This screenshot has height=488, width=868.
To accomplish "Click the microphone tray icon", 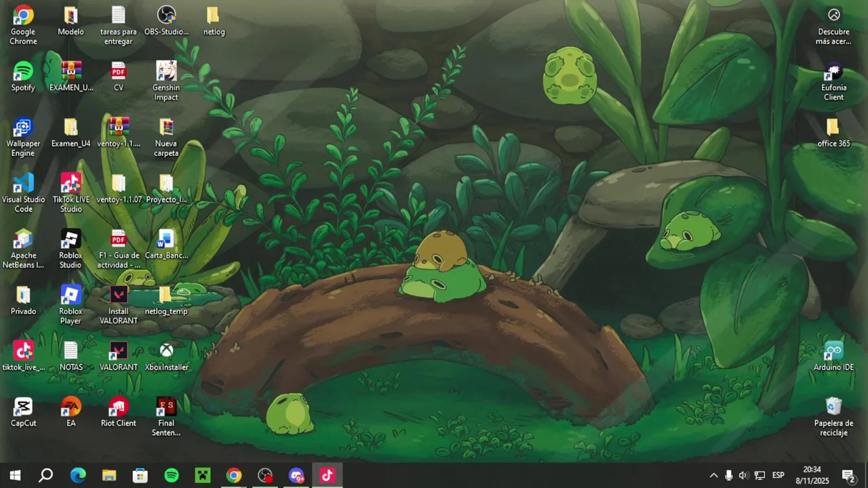I will [729, 476].
